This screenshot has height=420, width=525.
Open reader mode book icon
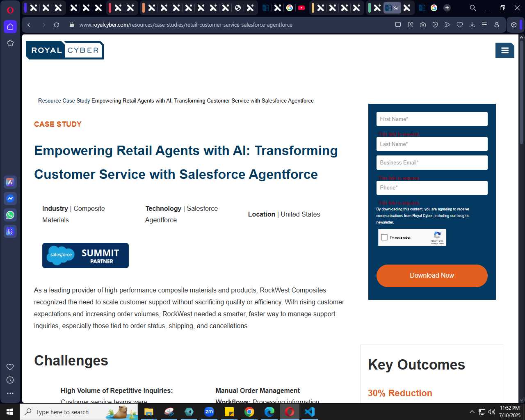point(398,25)
